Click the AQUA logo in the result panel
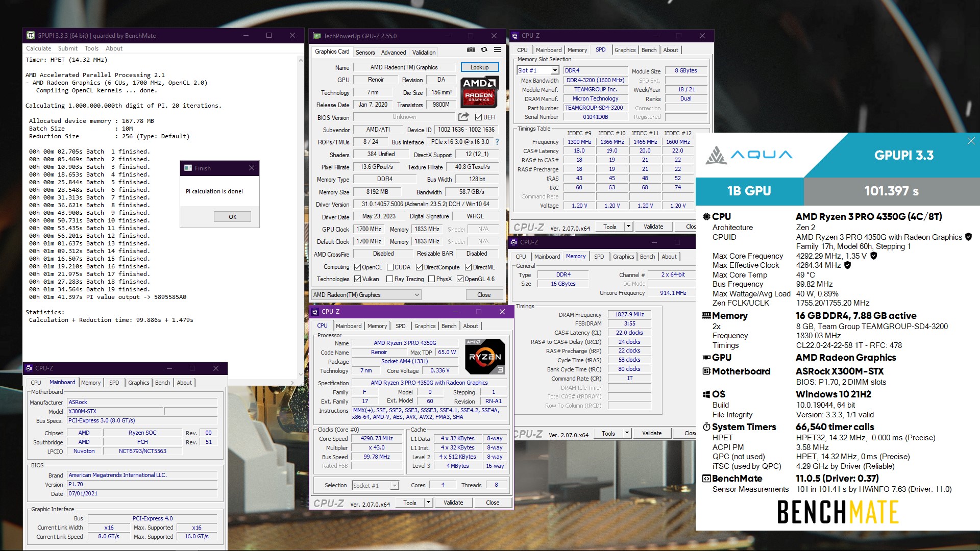Viewport: 980px width, 551px height. point(749,155)
